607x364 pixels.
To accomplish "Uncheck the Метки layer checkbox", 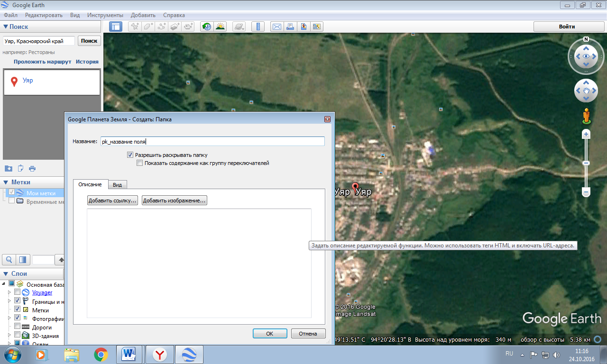I will (18, 309).
